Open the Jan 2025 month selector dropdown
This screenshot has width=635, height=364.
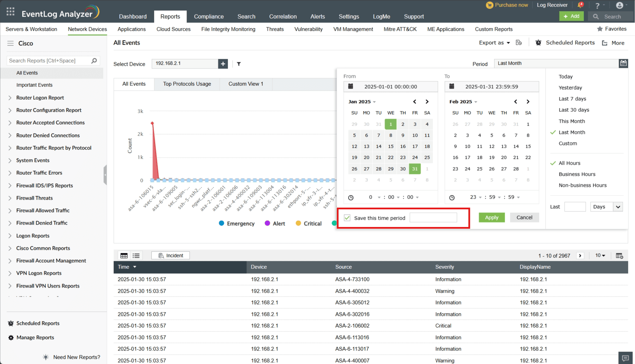click(362, 102)
